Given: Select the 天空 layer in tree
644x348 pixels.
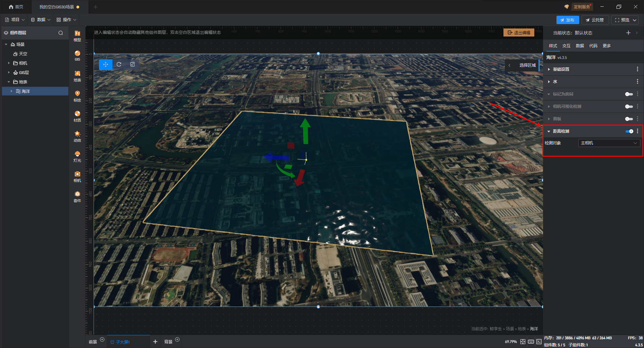Looking at the screenshot, I should 23,54.
